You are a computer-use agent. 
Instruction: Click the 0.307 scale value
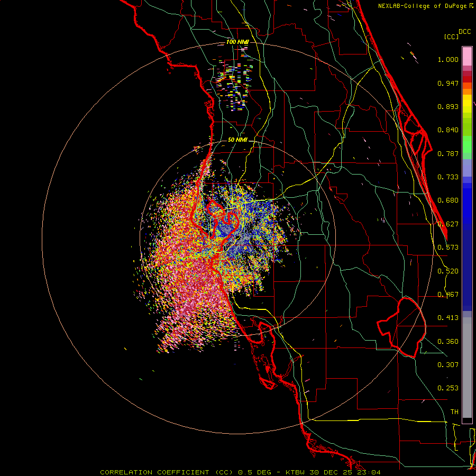click(x=448, y=364)
